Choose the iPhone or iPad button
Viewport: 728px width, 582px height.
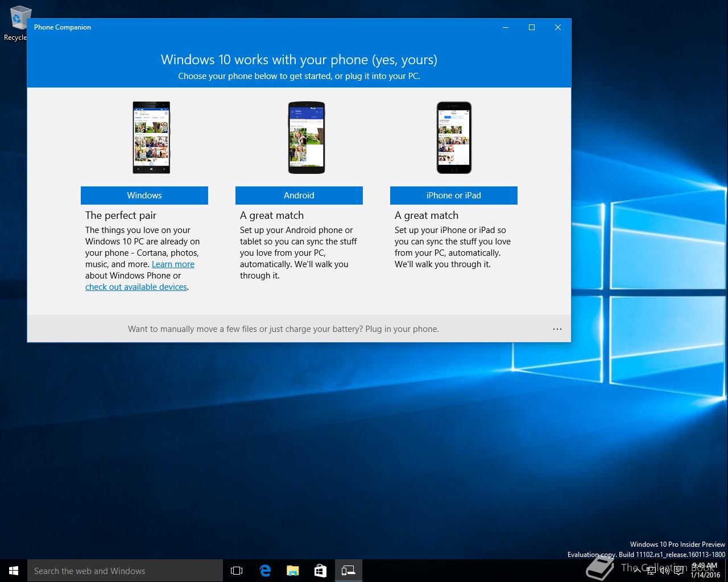click(454, 196)
